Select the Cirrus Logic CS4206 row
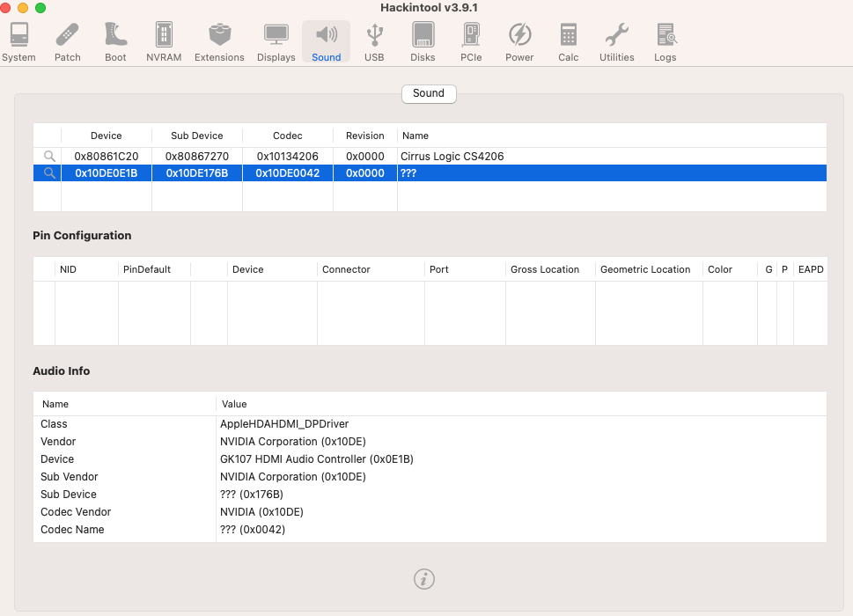 click(452, 156)
